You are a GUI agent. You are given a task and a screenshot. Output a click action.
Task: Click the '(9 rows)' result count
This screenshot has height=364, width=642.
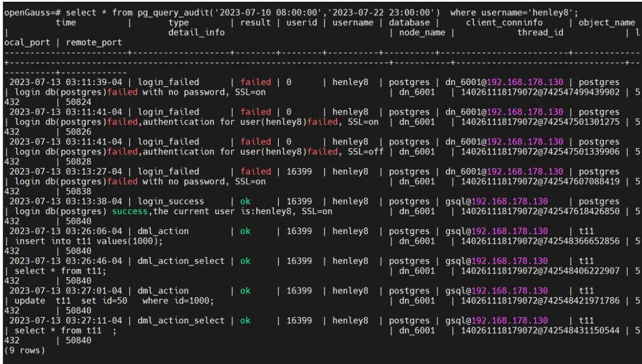pos(24,350)
